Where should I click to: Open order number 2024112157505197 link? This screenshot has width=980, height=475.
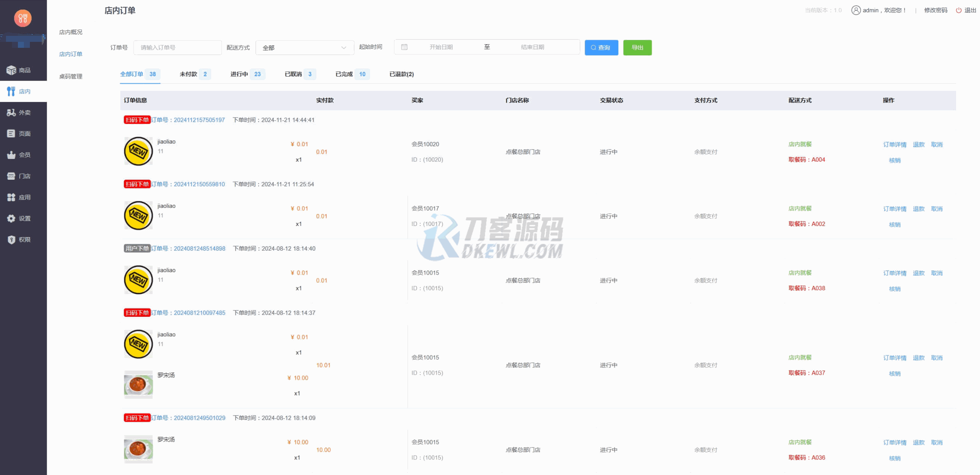199,120
